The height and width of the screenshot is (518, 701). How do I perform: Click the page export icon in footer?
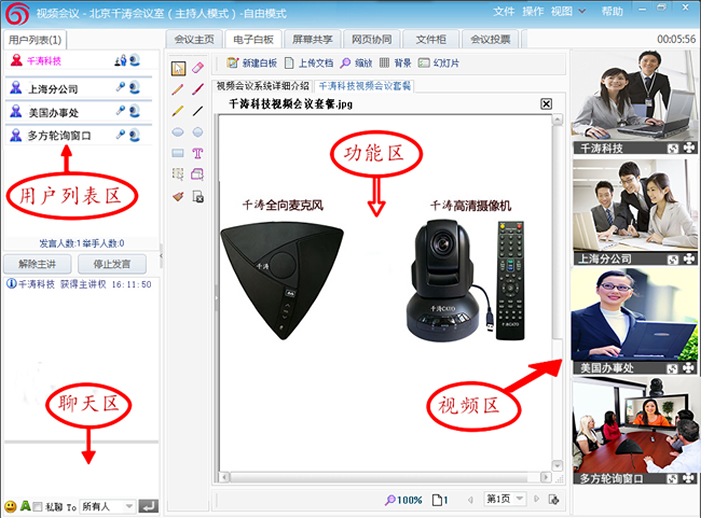click(553, 499)
